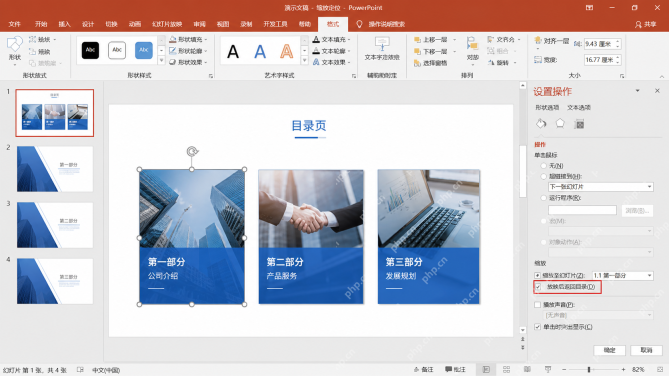669x376 pixels.
Task: Open 备注 notes in status bar
Action: tap(423, 370)
